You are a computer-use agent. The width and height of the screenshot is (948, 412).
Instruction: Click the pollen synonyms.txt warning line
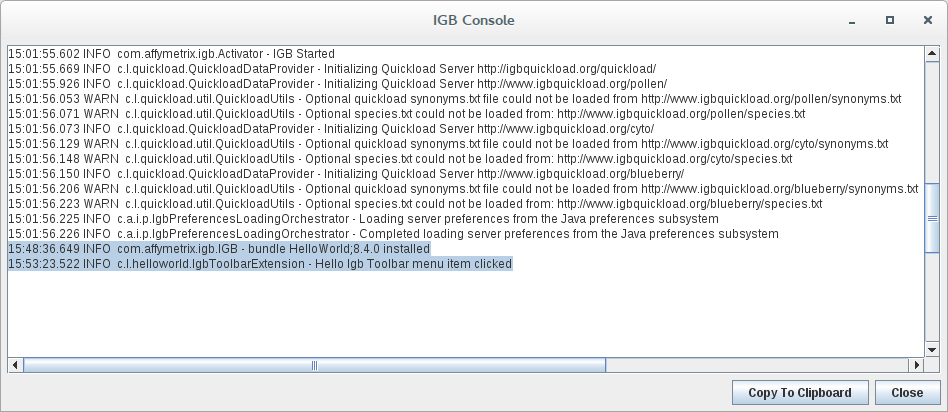(x=455, y=99)
